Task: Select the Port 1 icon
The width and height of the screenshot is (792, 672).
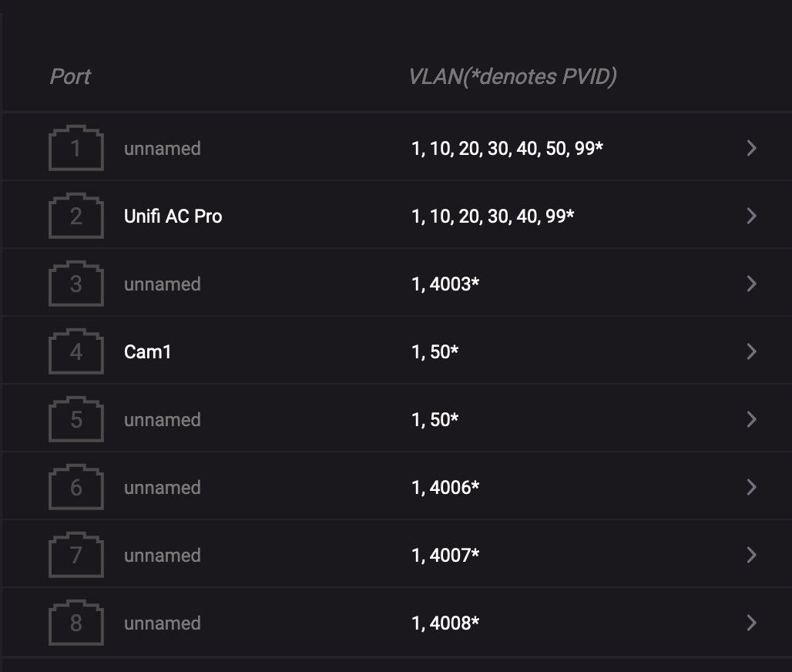Action: pos(76,148)
